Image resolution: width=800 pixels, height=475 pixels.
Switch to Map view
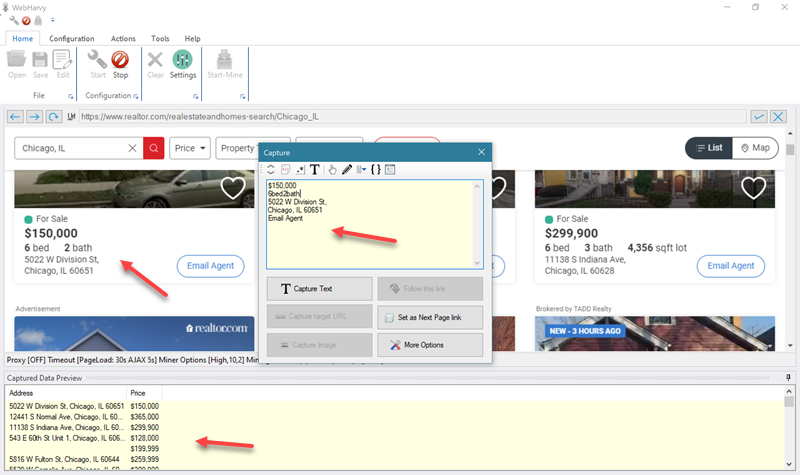click(756, 148)
